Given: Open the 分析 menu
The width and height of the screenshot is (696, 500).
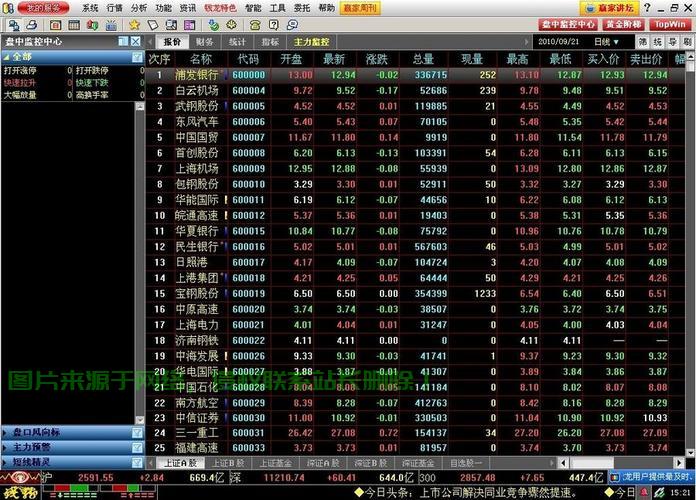Looking at the screenshot, I should 139,8.
